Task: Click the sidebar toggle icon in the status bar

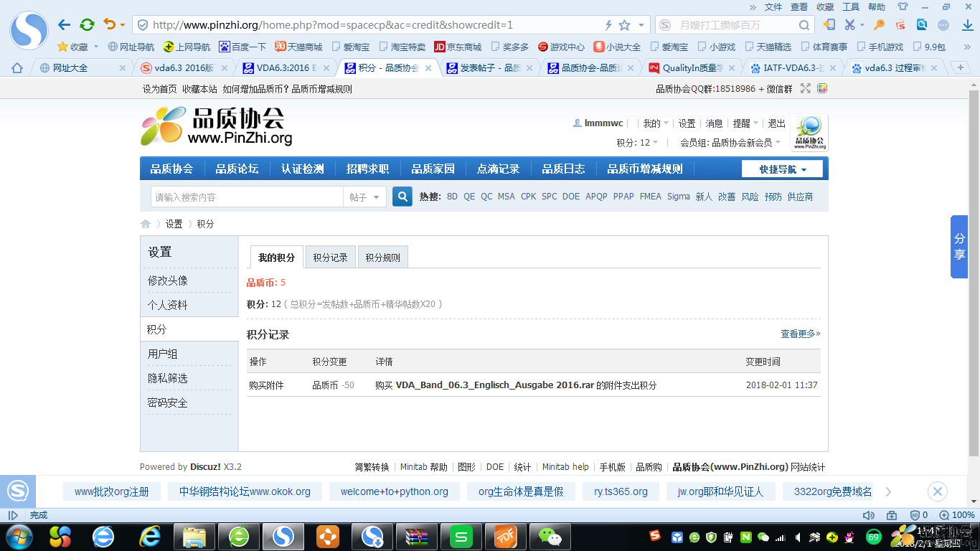Action: click(13, 515)
